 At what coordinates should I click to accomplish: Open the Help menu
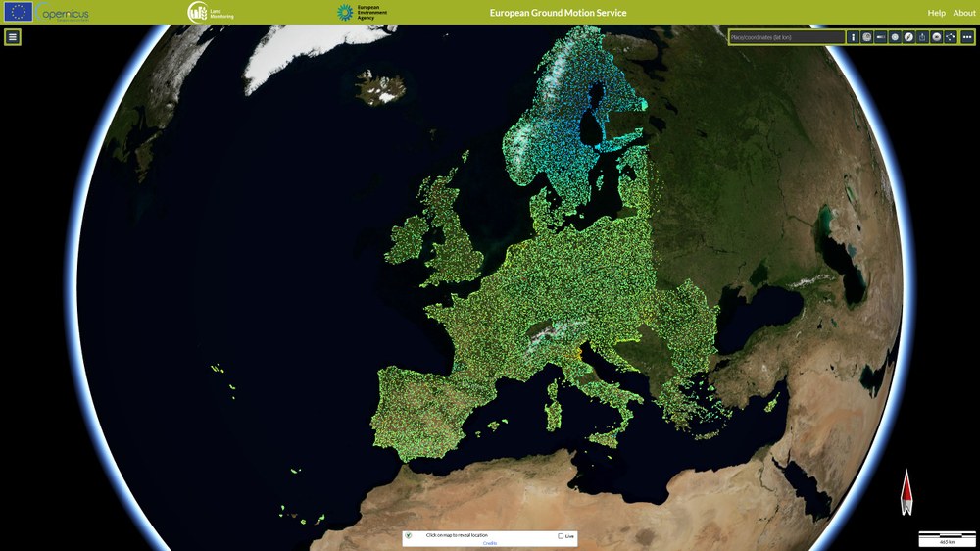pyautogui.click(x=936, y=13)
